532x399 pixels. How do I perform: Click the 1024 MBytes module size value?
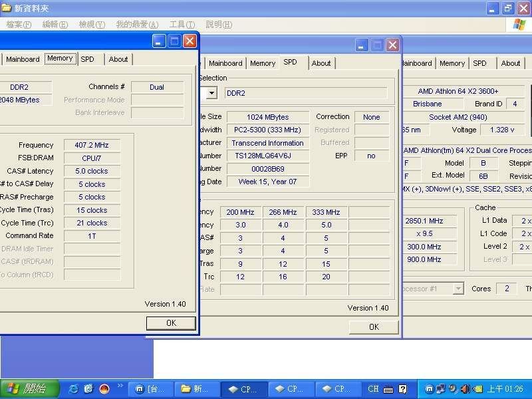coord(268,117)
